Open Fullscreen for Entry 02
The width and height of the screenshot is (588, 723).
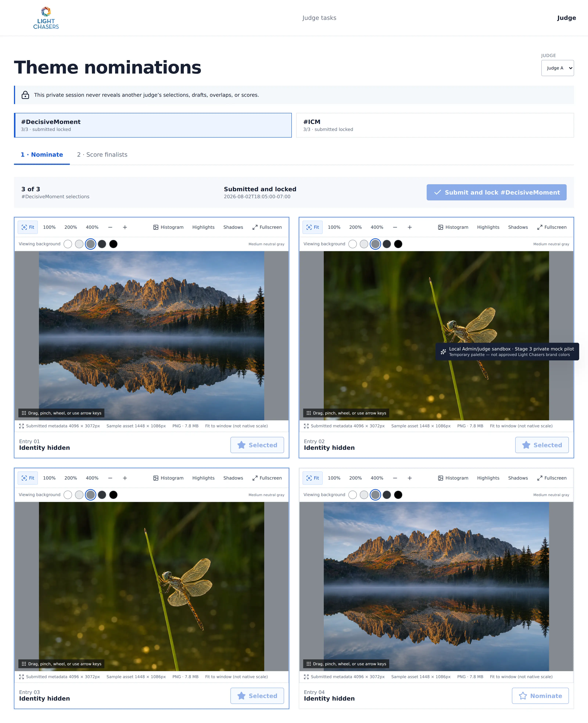coord(552,227)
